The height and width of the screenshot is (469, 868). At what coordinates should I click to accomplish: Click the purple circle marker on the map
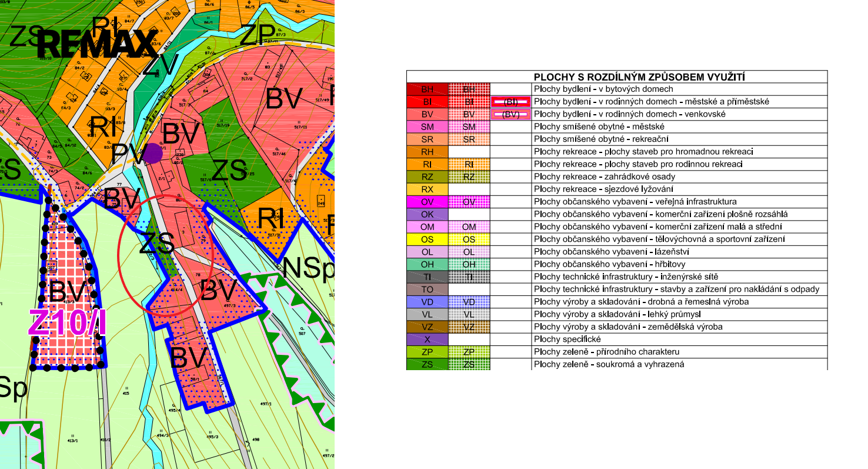153,153
